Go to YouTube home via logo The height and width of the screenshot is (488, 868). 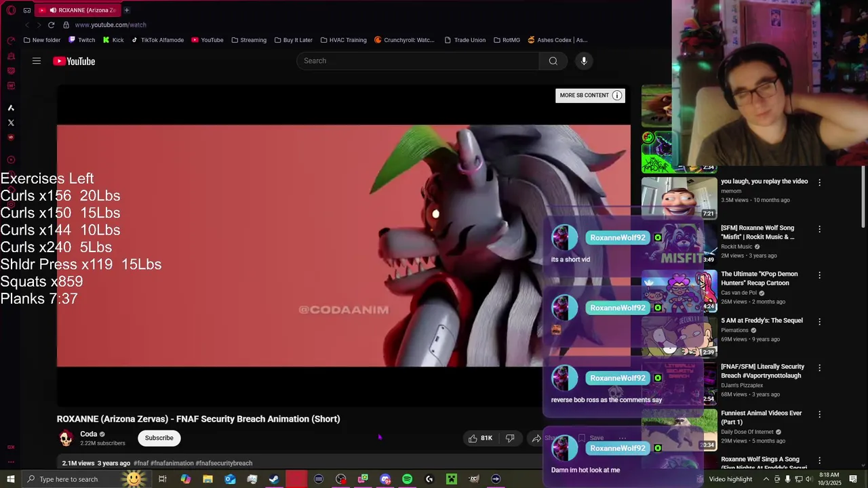click(74, 61)
